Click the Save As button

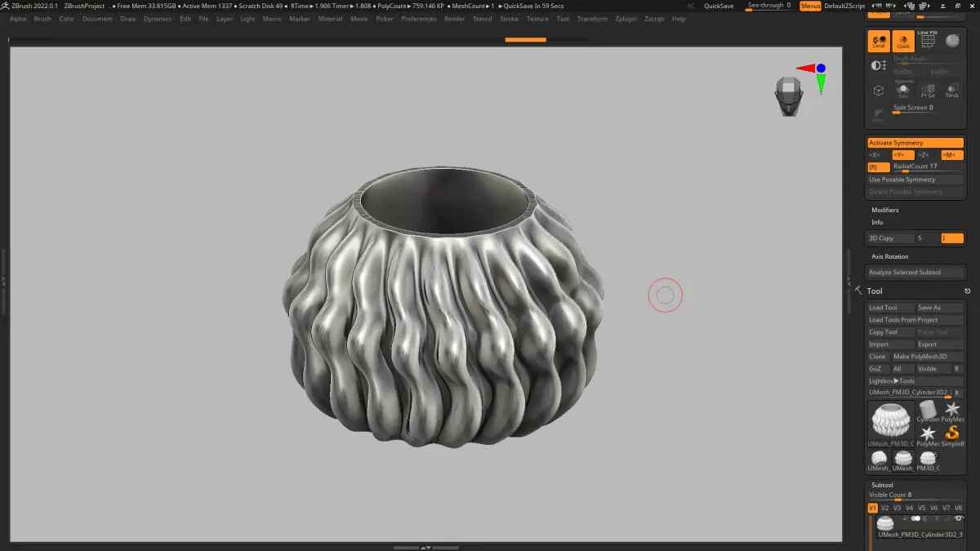pyautogui.click(x=940, y=308)
